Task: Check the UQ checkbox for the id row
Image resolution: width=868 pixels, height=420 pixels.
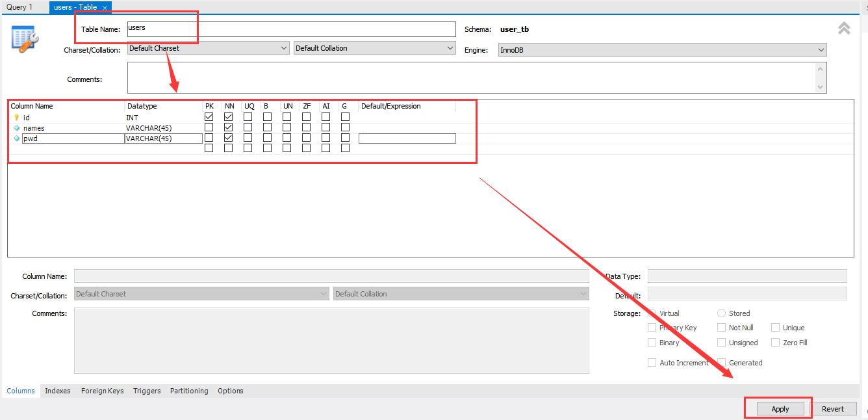Action: click(x=248, y=116)
